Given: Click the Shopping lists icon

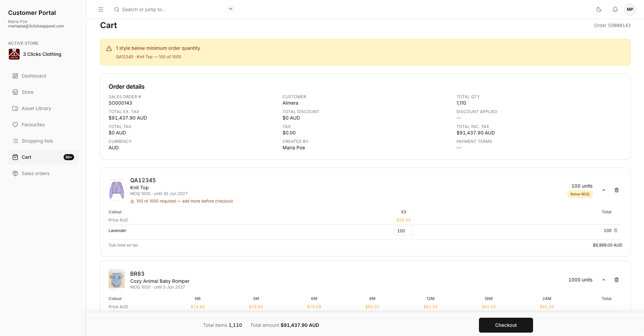Looking at the screenshot, I should pyautogui.click(x=15, y=141).
